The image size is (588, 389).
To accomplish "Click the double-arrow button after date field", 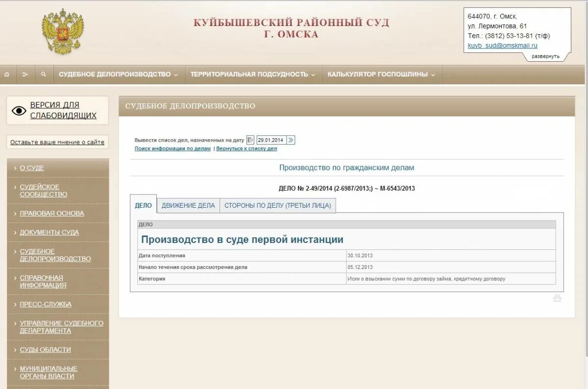I will [291, 140].
